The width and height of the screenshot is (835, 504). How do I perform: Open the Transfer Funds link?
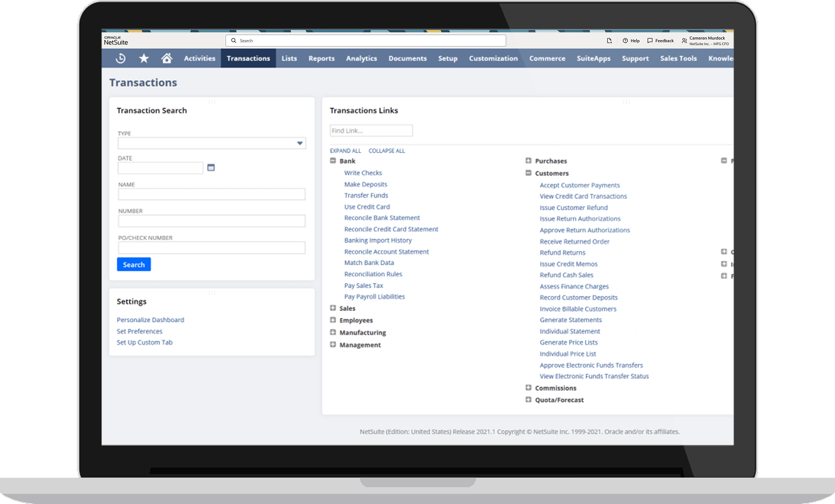pyautogui.click(x=366, y=195)
